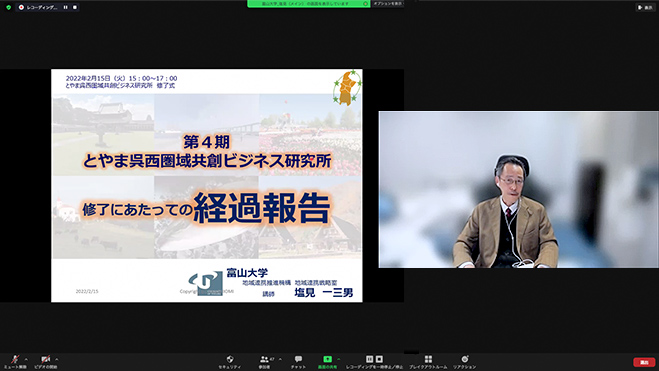659x371 pixels.
Task: Click the red End meeting button
Action: point(644,362)
